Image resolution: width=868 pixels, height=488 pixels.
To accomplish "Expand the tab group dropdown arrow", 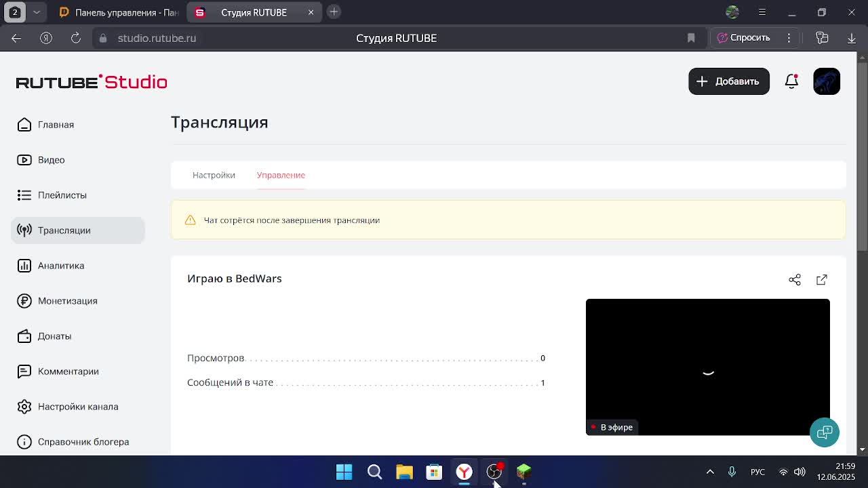I will 37,12.
